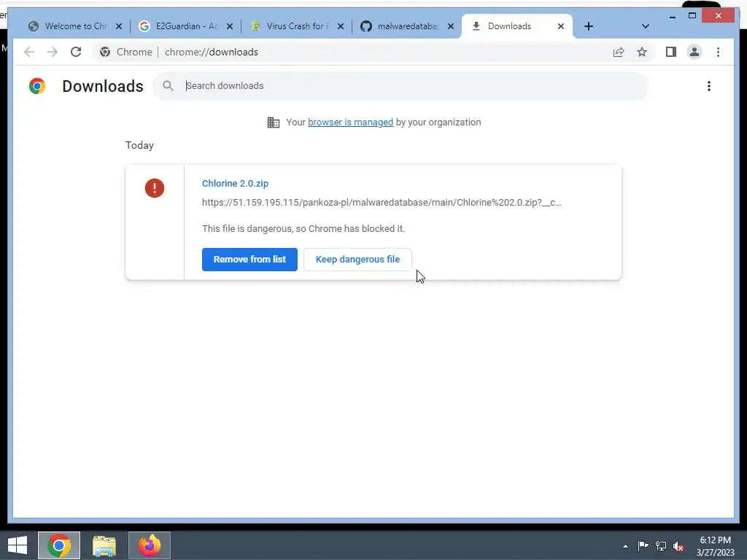Close the E2Guardian tab
The width and height of the screenshot is (747, 560).
(230, 26)
